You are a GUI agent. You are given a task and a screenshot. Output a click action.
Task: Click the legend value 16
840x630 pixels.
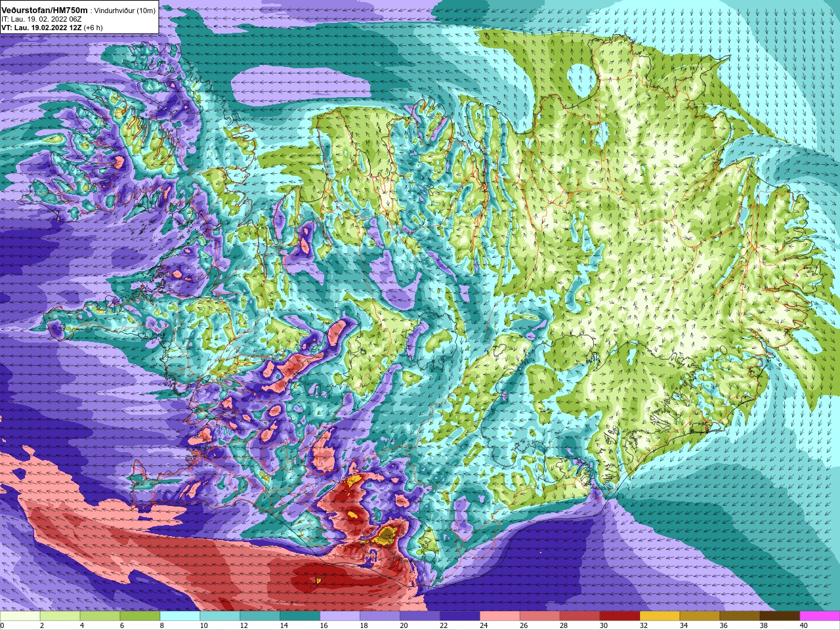point(324,625)
